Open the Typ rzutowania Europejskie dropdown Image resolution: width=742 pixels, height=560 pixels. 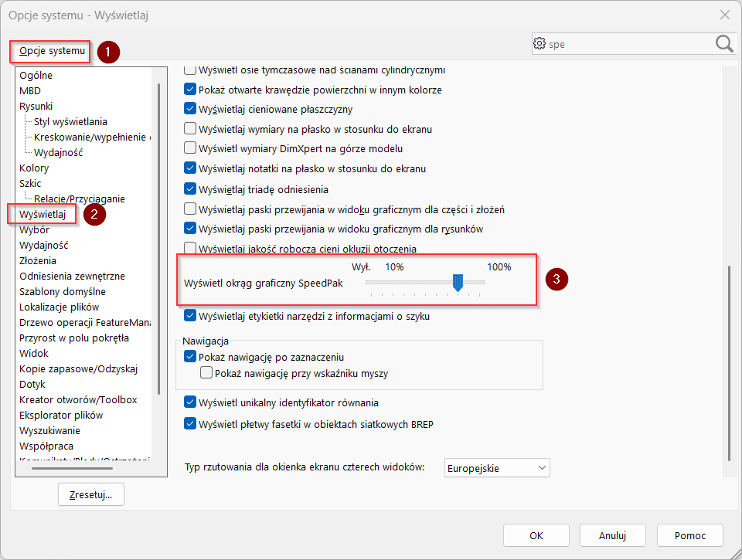pos(497,468)
